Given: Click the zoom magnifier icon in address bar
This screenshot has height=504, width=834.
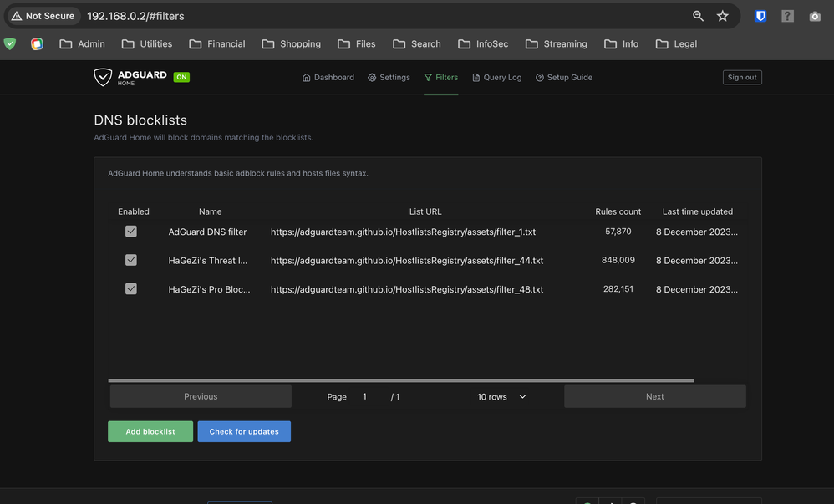Looking at the screenshot, I should [x=698, y=16].
